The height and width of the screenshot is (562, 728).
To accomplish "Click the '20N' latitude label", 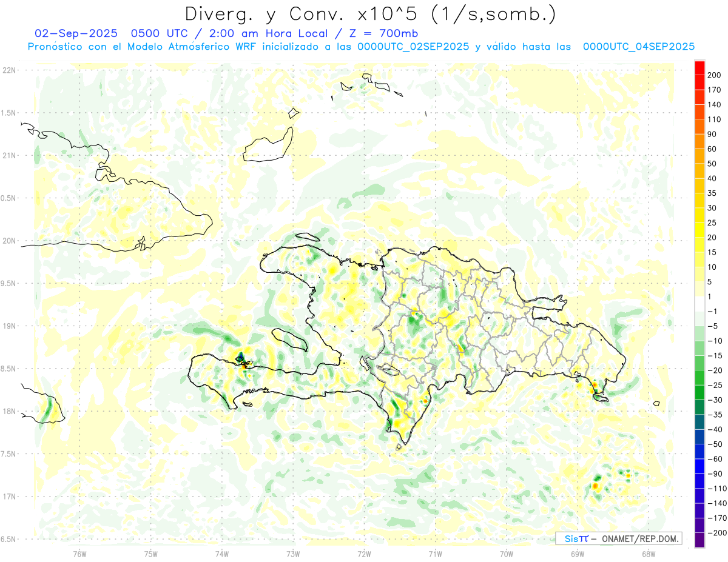I will point(9,241).
